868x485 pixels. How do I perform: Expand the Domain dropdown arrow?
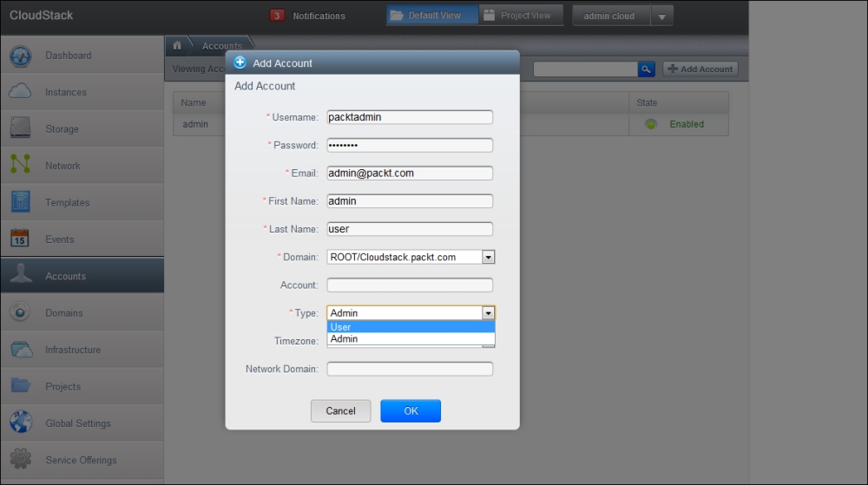point(488,257)
